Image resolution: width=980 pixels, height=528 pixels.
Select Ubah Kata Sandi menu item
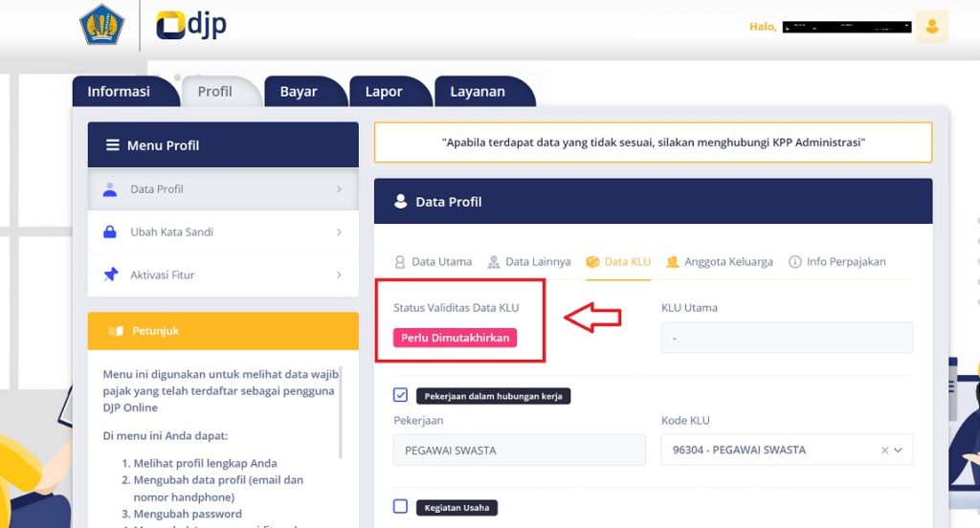[223, 231]
